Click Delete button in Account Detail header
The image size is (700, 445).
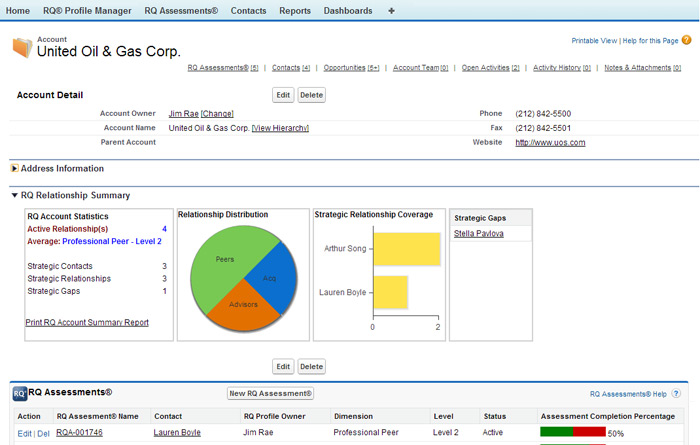coord(311,95)
